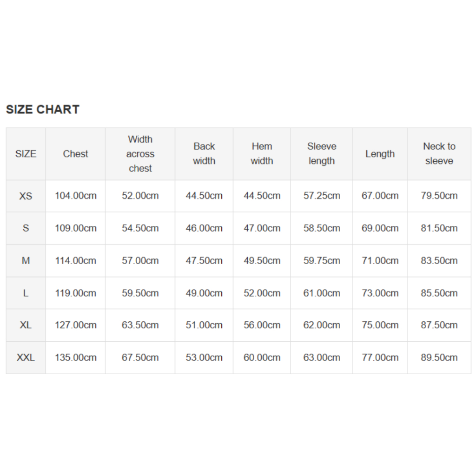
Task: Click the XL size row label
Action: [26, 325]
